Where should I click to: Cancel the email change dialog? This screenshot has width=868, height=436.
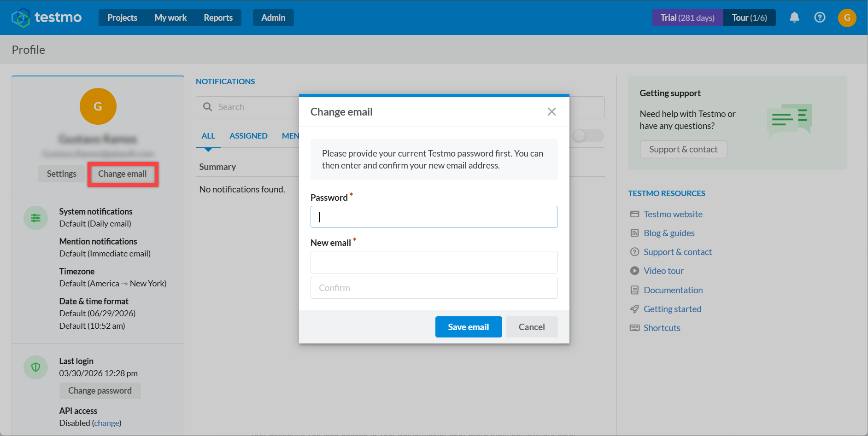point(532,327)
